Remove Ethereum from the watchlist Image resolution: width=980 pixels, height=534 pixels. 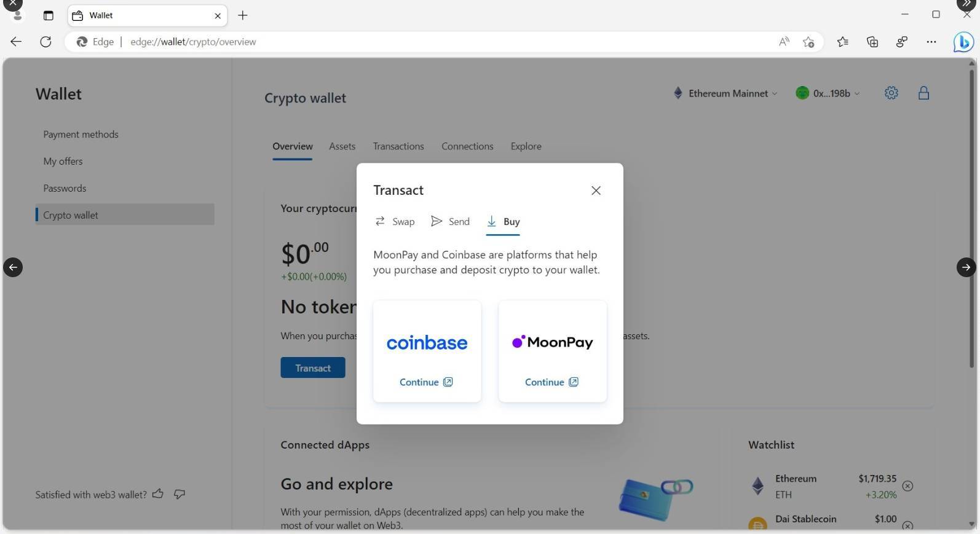tap(907, 486)
